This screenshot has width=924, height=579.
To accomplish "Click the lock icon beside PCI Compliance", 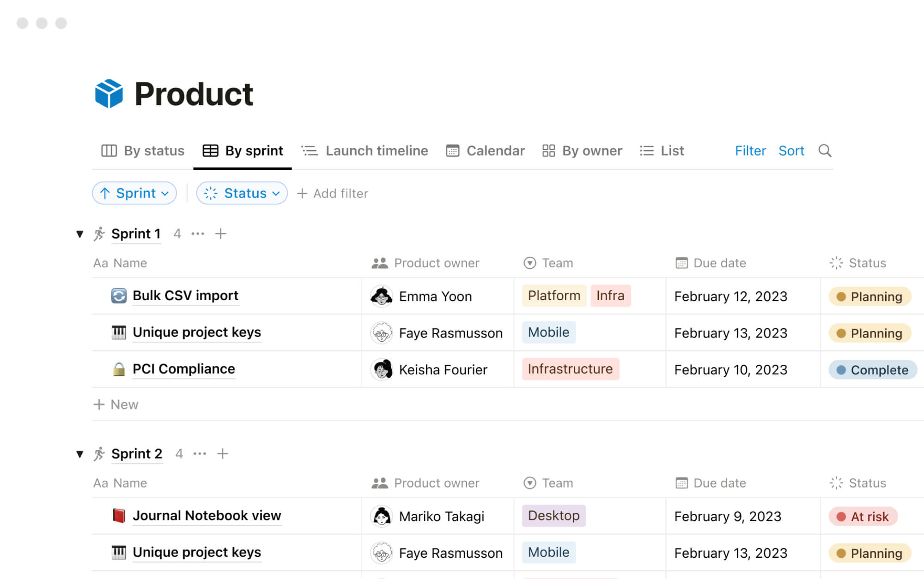I will 119,369.
